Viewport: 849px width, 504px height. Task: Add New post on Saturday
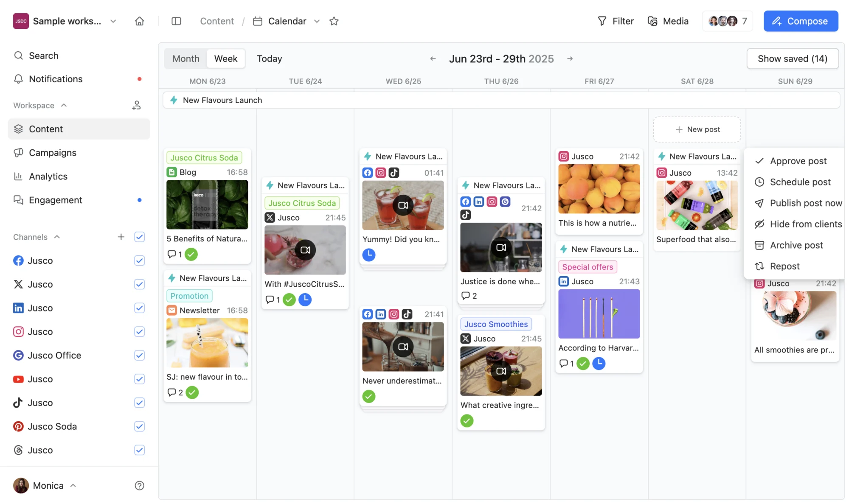[697, 129]
